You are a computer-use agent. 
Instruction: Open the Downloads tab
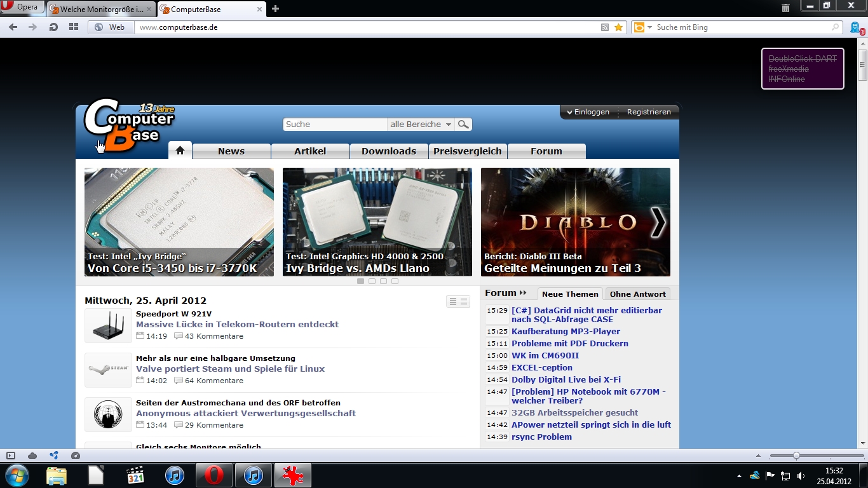[x=389, y=151]
